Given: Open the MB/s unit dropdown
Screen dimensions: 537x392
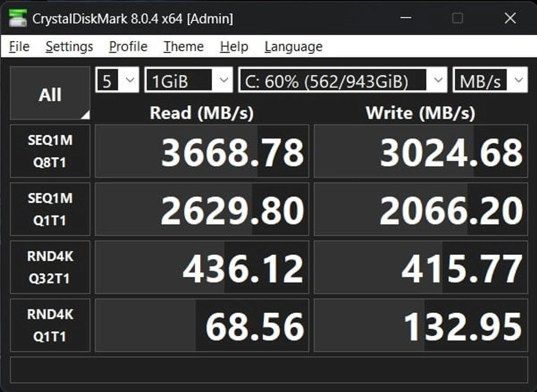Looking at the screenshot, I should click(490, 80).
